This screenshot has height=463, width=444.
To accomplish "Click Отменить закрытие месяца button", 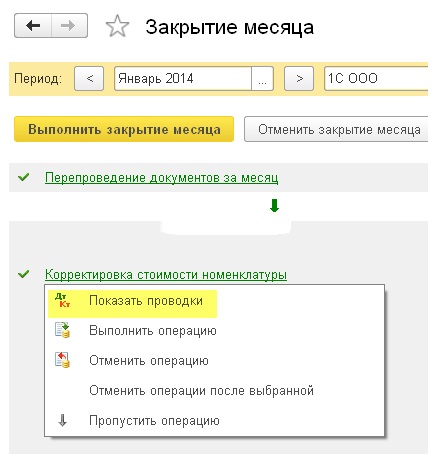I will pos(336,129).
